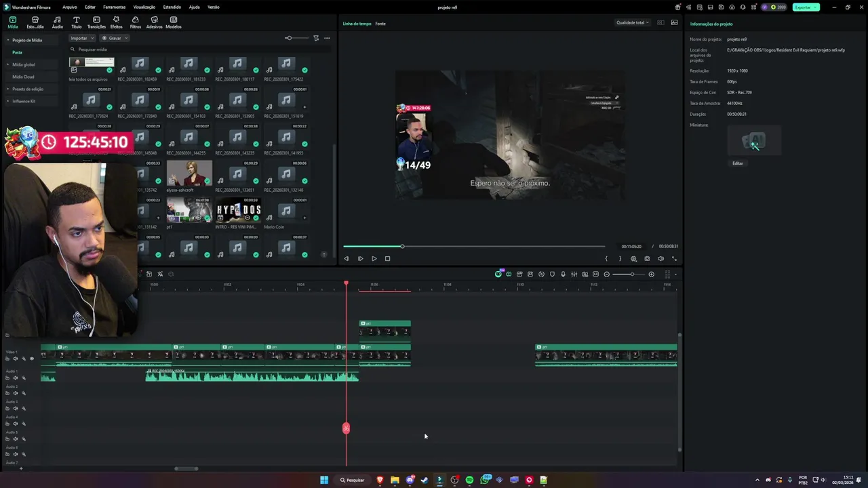Add a new track with the plus icon
This screenshot has width=868, height=488.
tap(20, 468)
